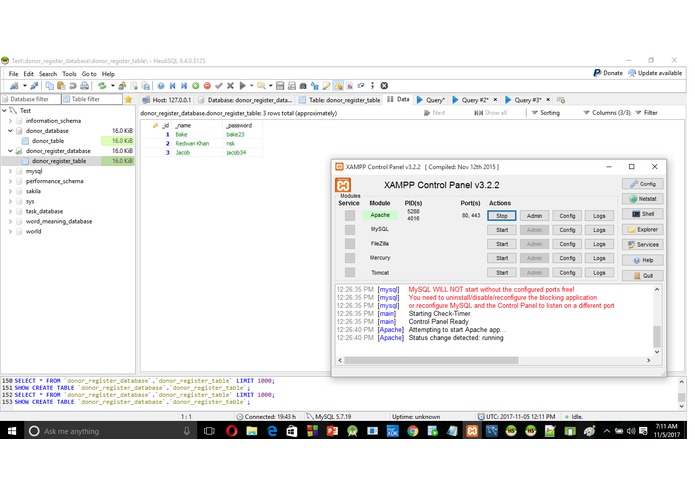Image resolution: width=695 pixels, height=494 pixels.
Task: Open Apache Admin in XAMPP
Action: [x=535, y=216]
